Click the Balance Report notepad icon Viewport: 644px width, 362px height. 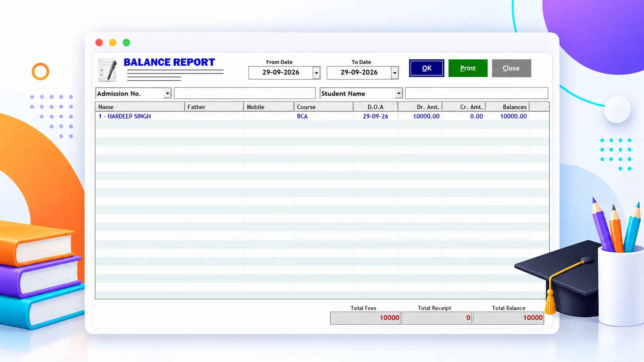(x=107, y=70)
